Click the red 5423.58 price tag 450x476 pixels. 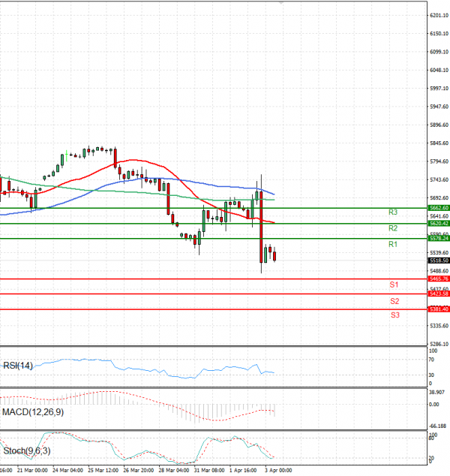[x=438, y=294]
